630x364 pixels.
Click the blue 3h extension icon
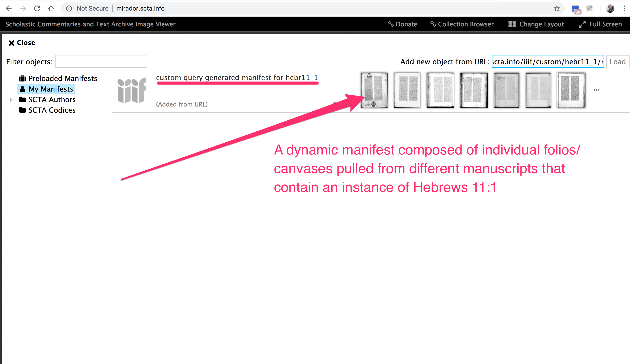[576, 9]
